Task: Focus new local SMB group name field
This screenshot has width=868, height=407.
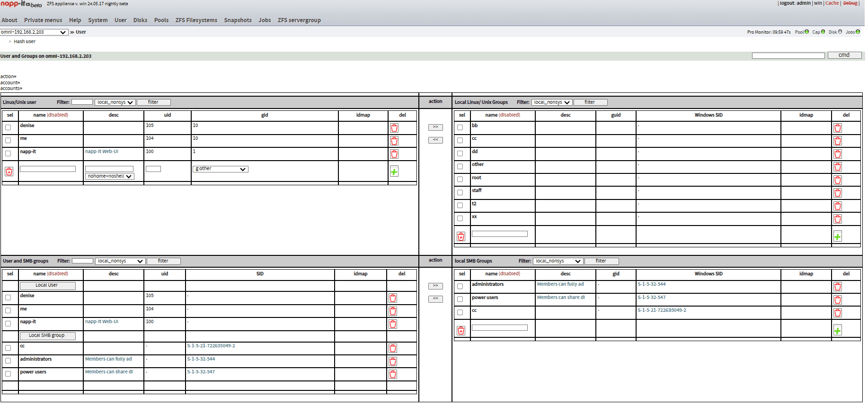Action: pos(500,328)
